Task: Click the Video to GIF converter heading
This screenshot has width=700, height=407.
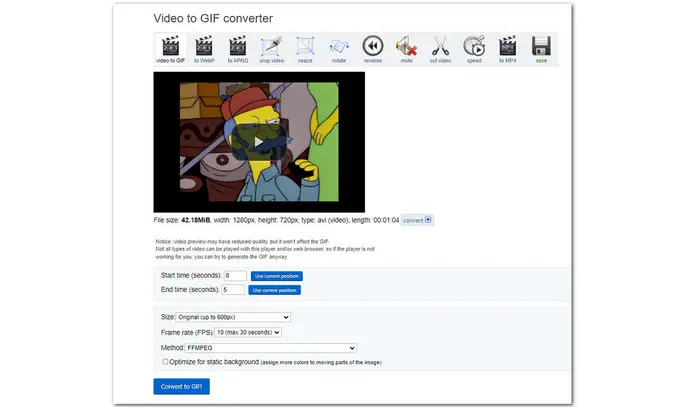Action: (x=213, y=18)
